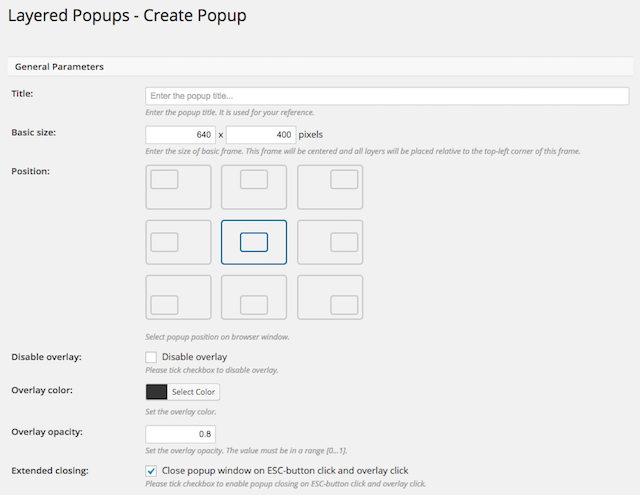Image resolution: width=640 pixels, height=495 pixels.
Task: Click the 'Basic size:' field label
Action: [33, 132]
